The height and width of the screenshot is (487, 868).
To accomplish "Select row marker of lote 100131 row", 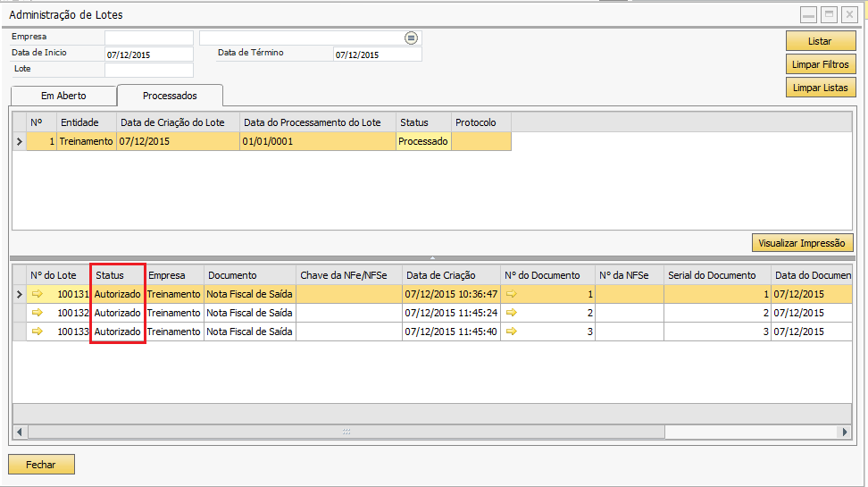I will 20,294.
